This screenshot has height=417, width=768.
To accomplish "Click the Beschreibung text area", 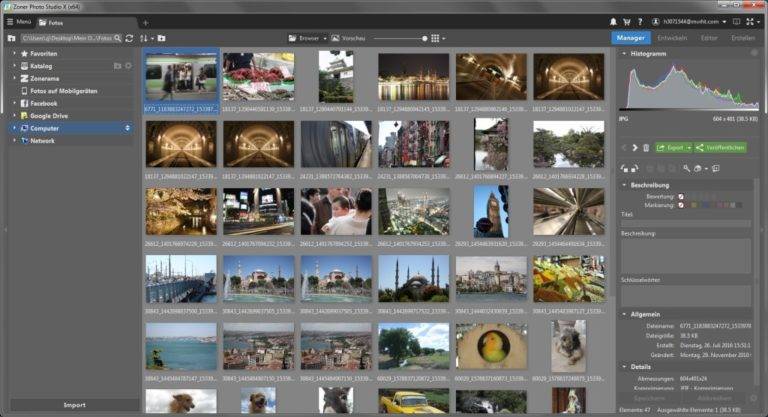I will 686,255.
